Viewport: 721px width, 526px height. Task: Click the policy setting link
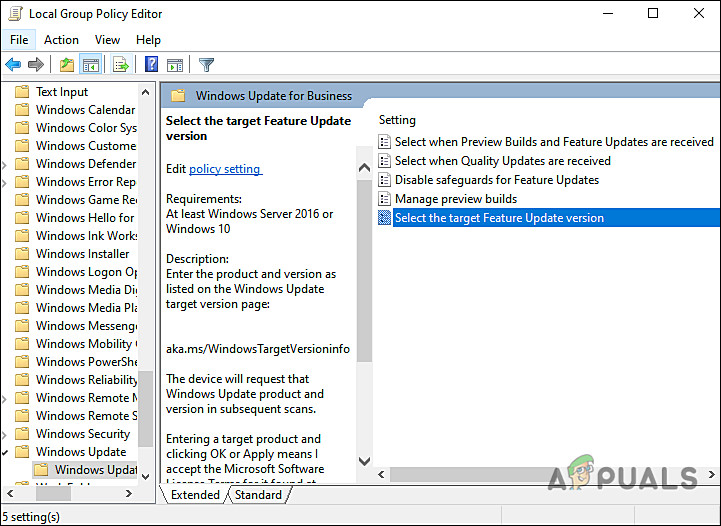[x=225, y=169]
